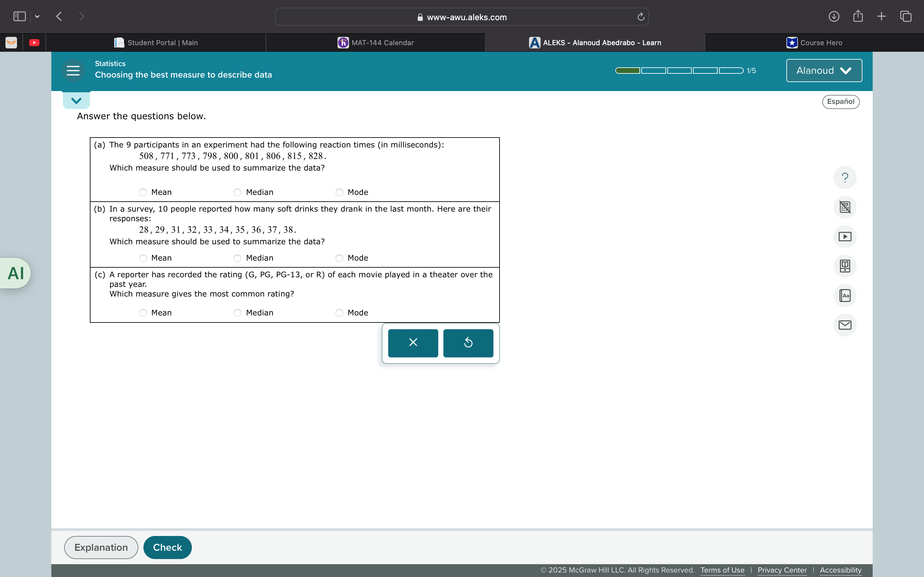Viewport: 924px width, 577px height.
Task: Switch to the MAT-144 Calendar tab
Action: (376, 43)
